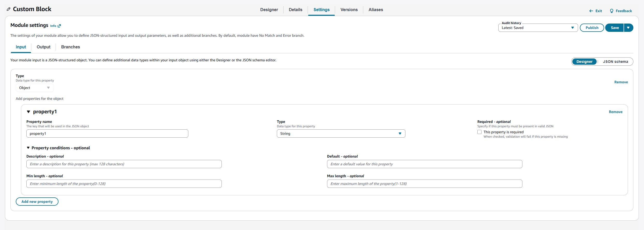The width and height of the screenshot is (644, 230).
Task: Click the Publish button
Action: coord(592,28)
